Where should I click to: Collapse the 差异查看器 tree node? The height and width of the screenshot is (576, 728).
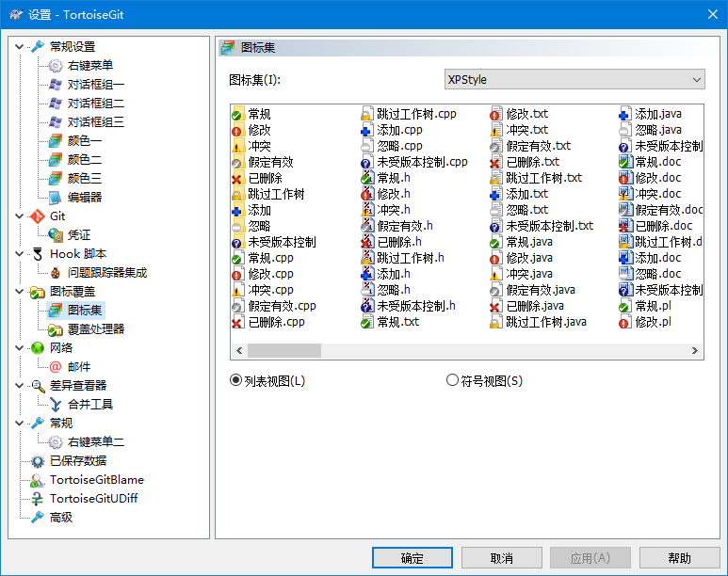20,386
